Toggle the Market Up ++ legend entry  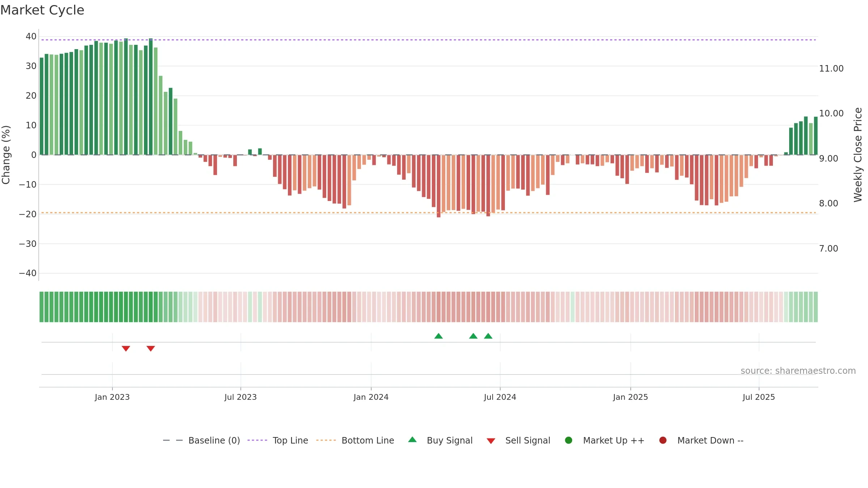(x=604, y=440)
